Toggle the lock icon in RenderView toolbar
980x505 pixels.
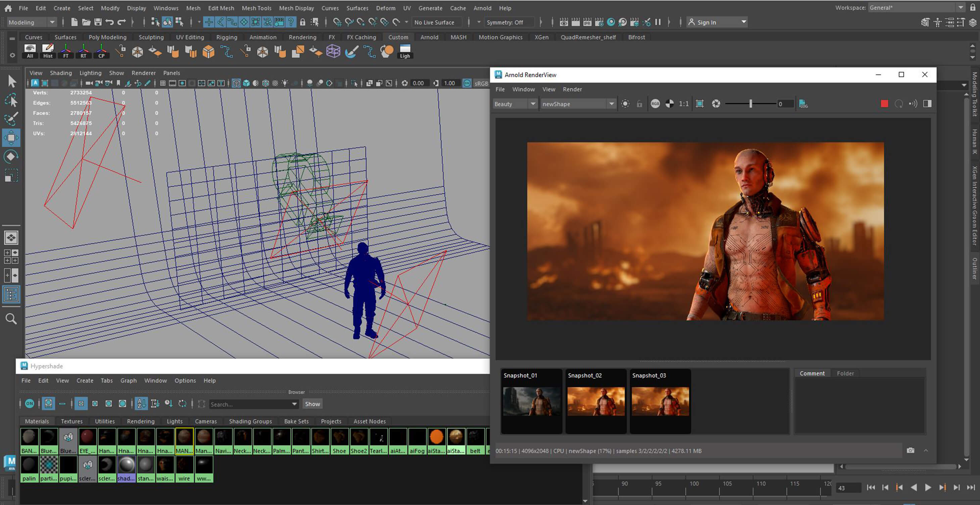pyautogui.click(x=639, y=104)
